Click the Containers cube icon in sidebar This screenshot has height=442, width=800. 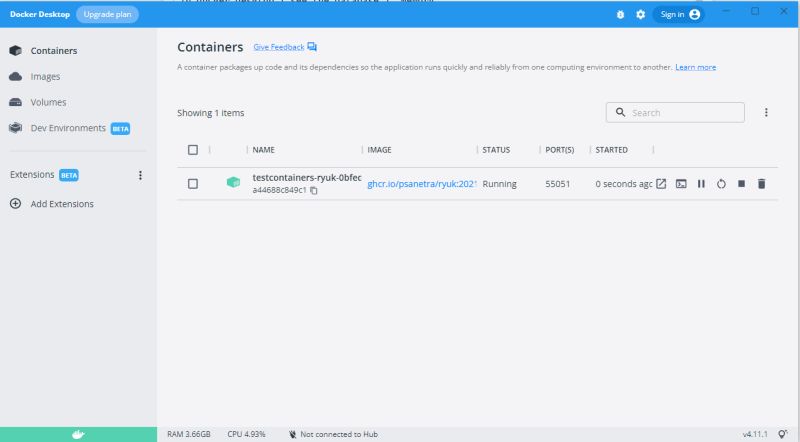tap(15, 51)
